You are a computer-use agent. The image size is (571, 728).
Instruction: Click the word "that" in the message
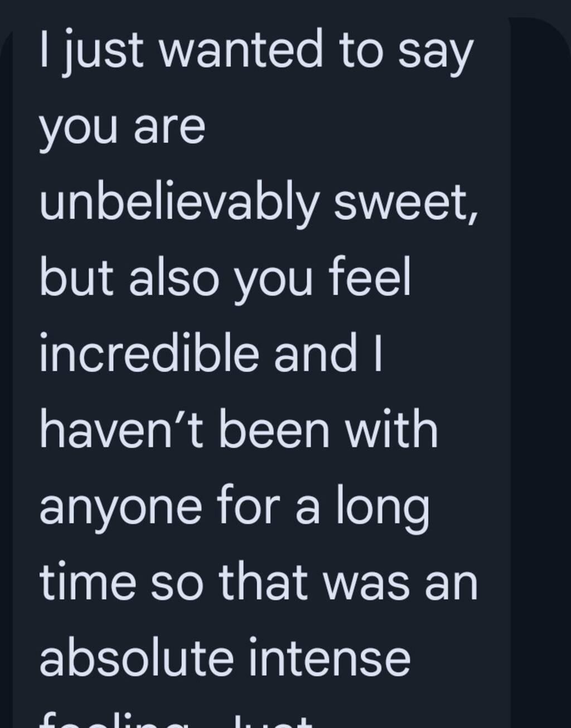tap(263, 583)
